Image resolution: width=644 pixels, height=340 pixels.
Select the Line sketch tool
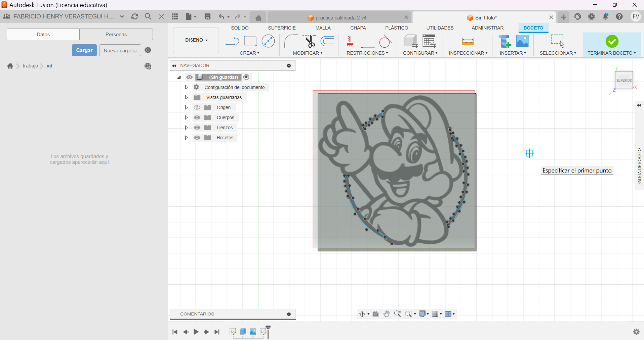pos(232,41)
